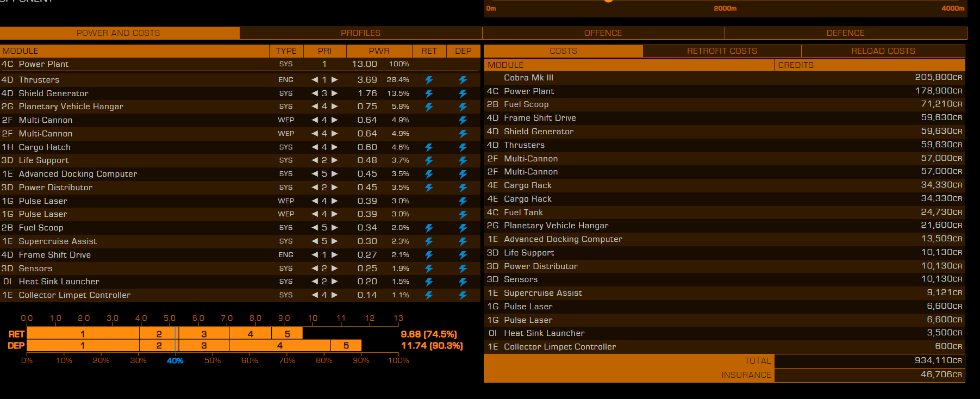The image size is (980, 399).
Task: Click insurance value 46,706CR
Action: 941,375
